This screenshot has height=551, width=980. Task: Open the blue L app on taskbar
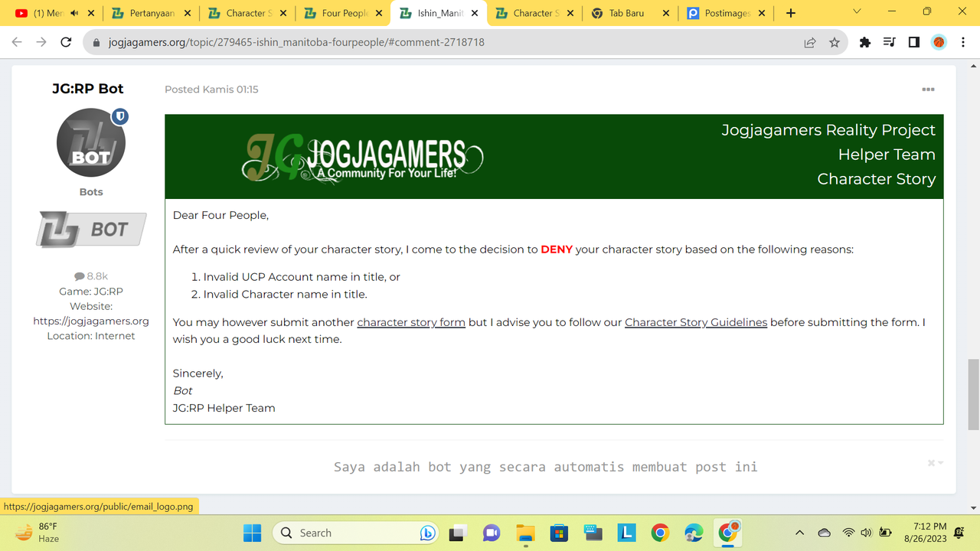coord(626,533)
